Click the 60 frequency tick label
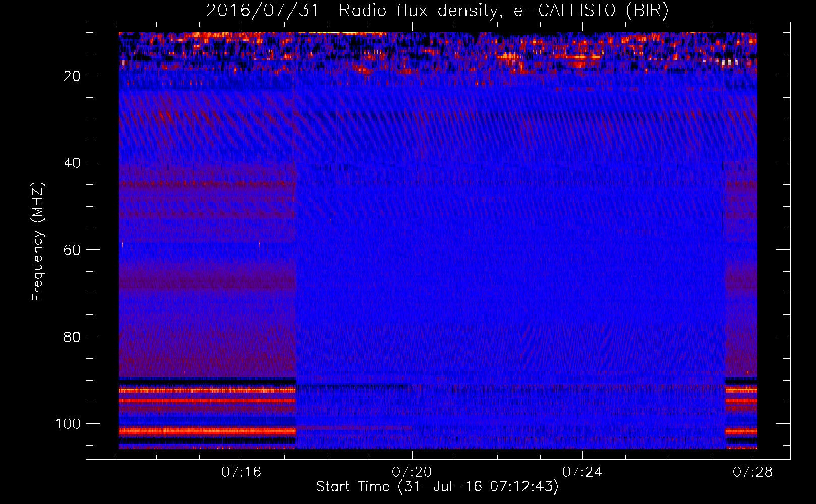816x504 pixels. pos(73,250)
